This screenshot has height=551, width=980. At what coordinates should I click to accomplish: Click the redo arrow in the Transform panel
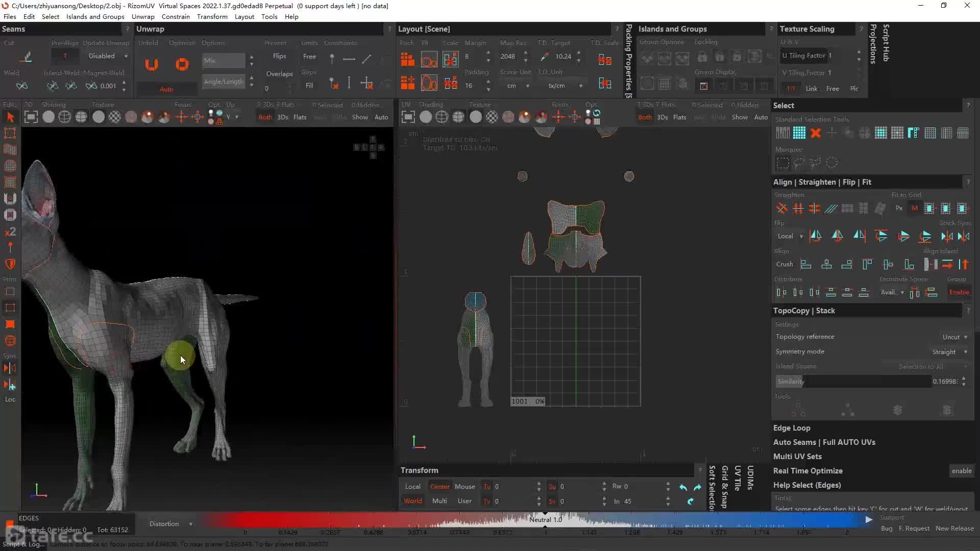pos(697,487)
